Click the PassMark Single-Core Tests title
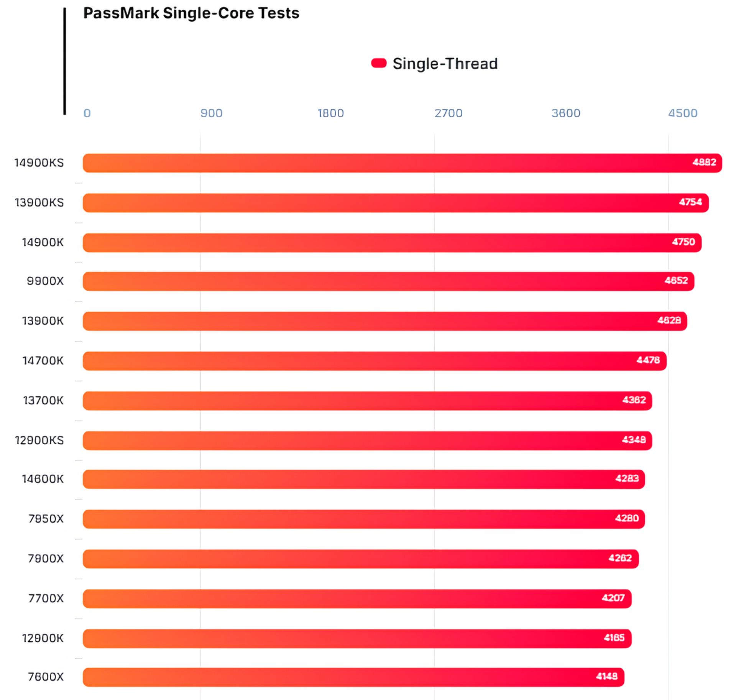The height and width of the screenshot is (700, 736). click(191, 13)
